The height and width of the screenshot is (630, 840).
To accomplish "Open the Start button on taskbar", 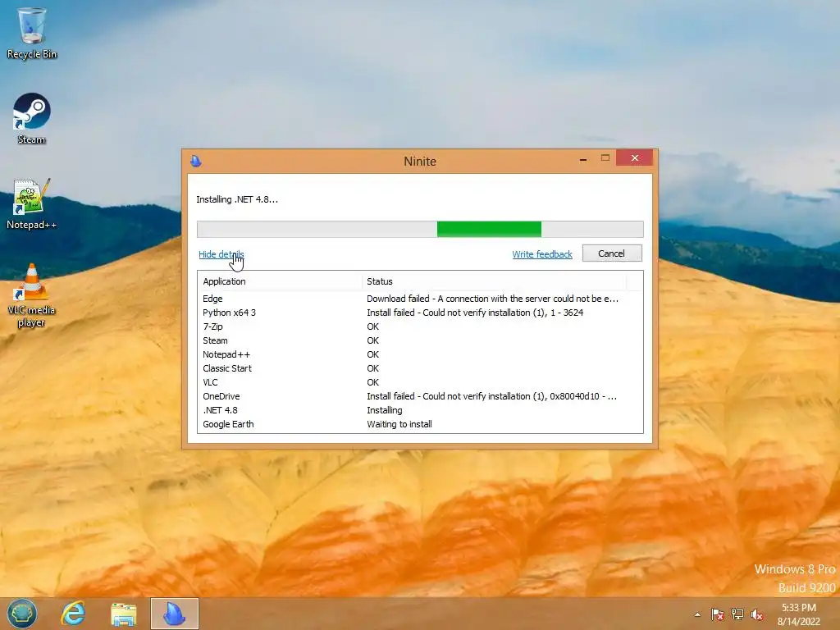I will pyautogui.click(x=22, y=614).
